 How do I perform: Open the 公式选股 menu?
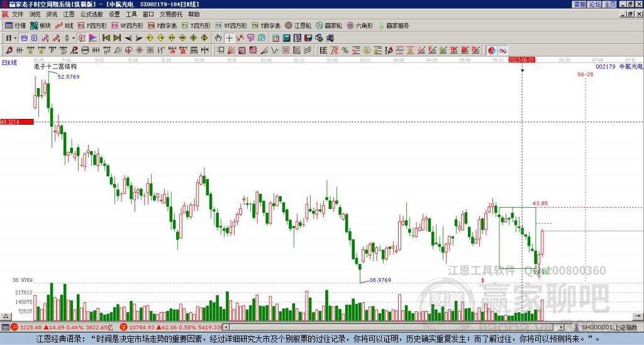[92, 14]
